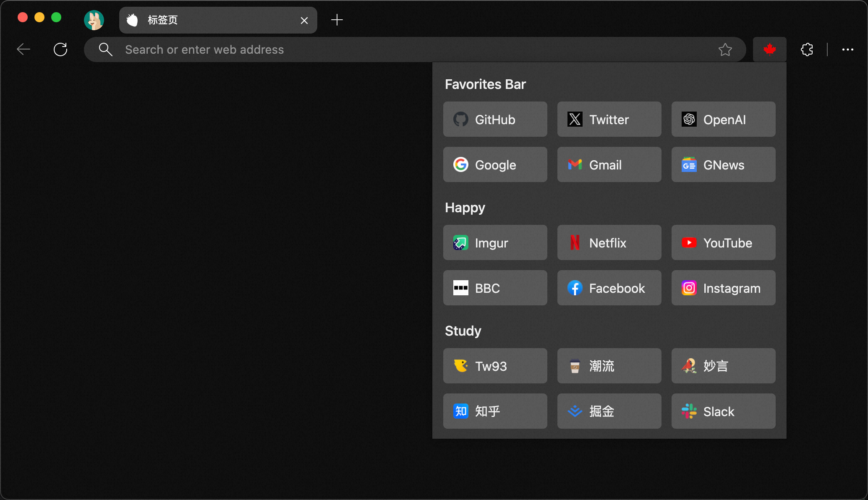Viewport: 868px width, 500px height.
Task: Click the Happy folder heading
Action: coord(465,208)
